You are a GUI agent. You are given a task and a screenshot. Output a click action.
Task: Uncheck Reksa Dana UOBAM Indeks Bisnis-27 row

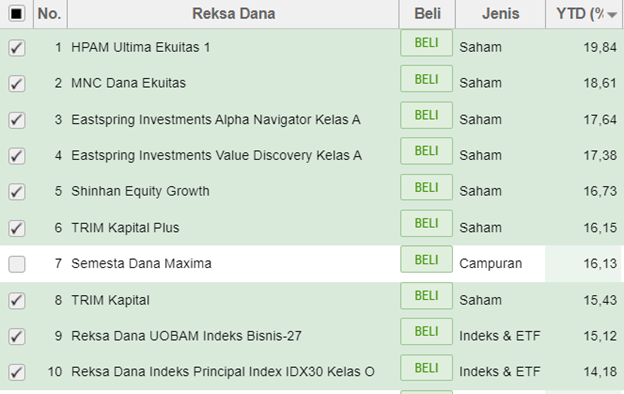point(17,336)
